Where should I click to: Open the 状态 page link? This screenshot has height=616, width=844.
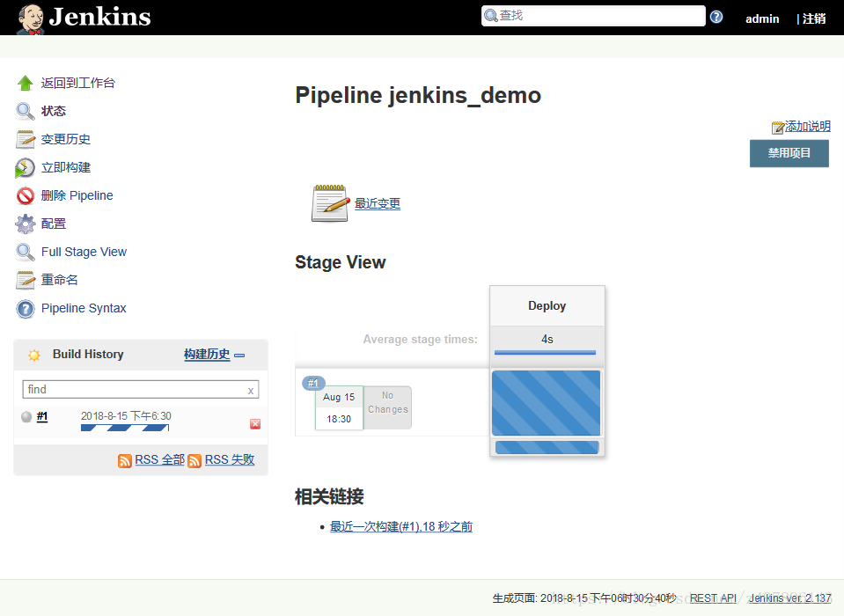[54, 111]
